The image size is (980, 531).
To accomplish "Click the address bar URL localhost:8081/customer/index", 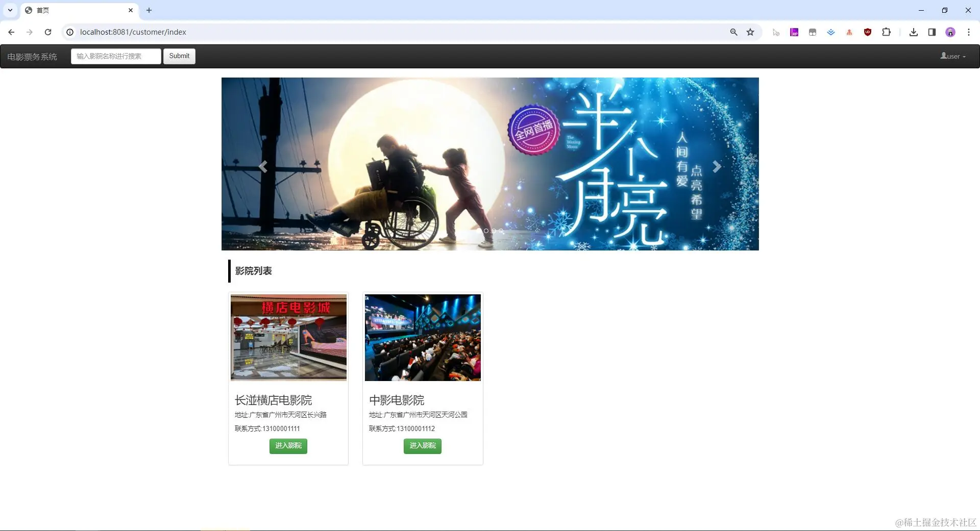I will point(133,32).
